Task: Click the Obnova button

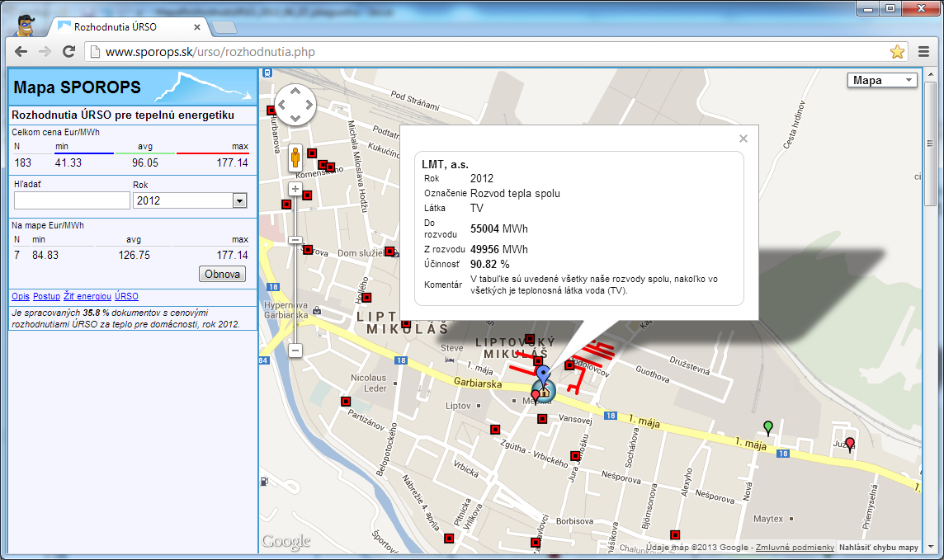Action: click(x=222, y=275)
